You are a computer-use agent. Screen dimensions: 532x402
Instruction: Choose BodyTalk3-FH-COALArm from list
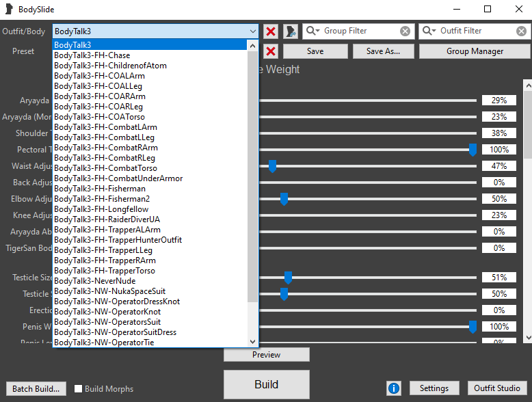coord(150,76)
